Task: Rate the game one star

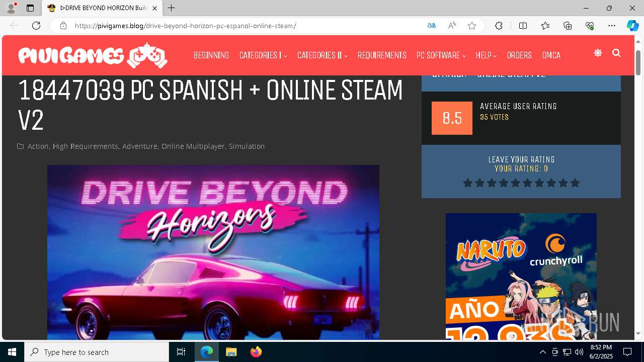Action: [x=468, y=183]
